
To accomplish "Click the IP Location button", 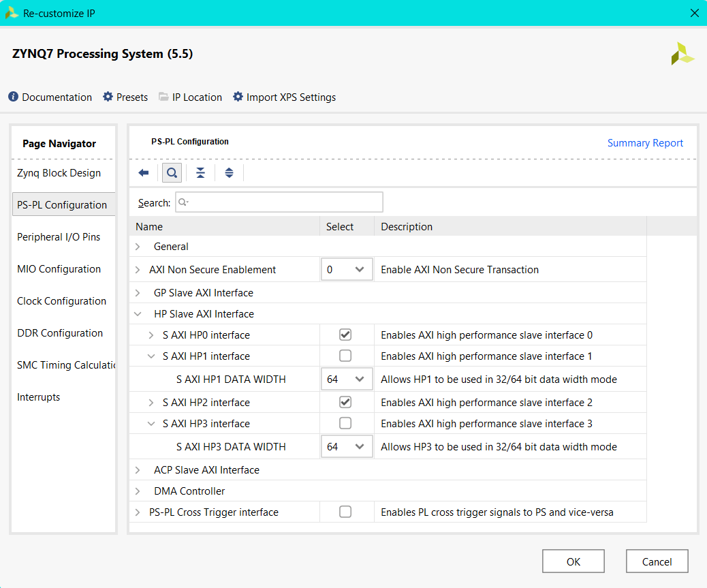I will (x=197, y=97).
